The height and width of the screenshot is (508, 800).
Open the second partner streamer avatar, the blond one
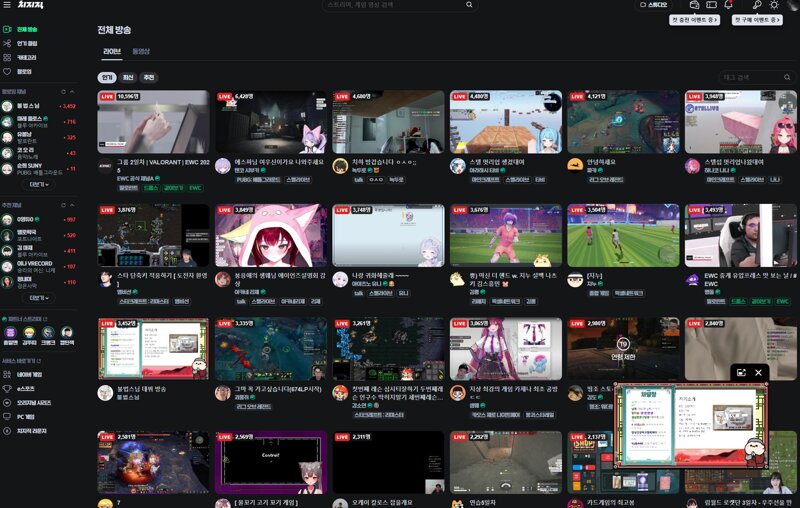(29, 333)
